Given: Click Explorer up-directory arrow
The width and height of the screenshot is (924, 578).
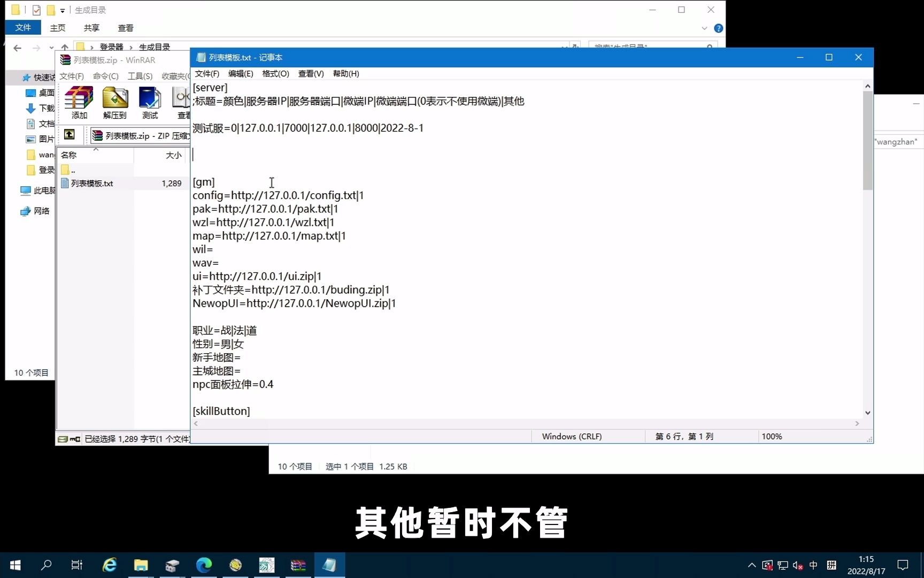Looking at the screenshot, I should (x=65, y=48).
